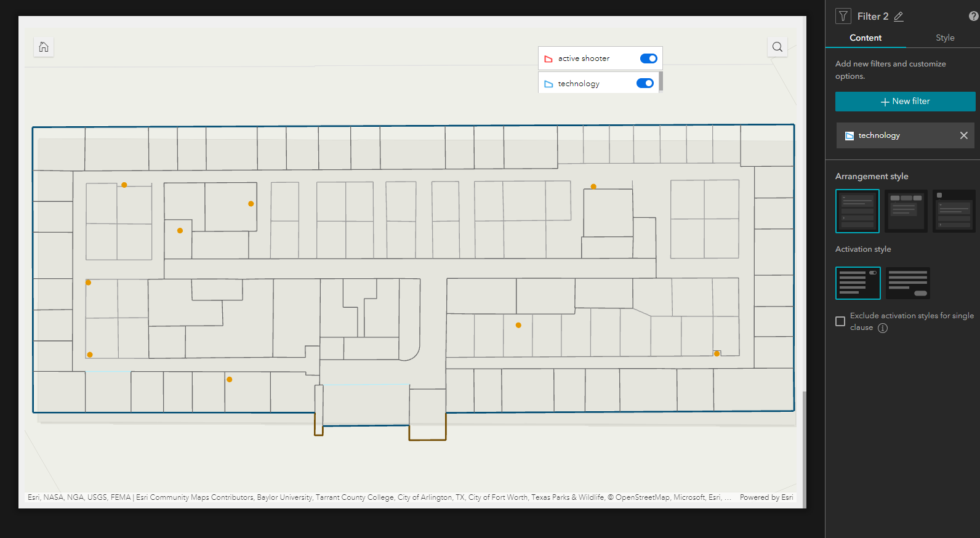980x538 pixels.
Task: Click the map Home button
Action: click(44, 47)
